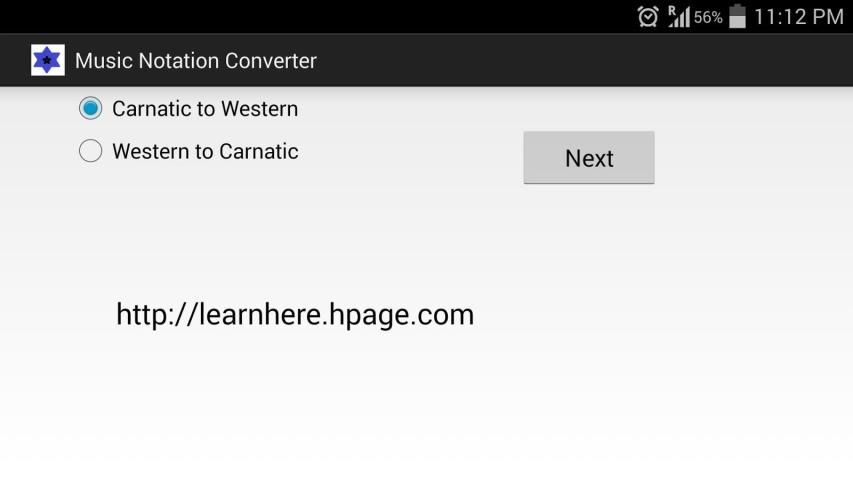Tap the word 'Converter' in the action bar
853x480 pixels.
click(270, 60)
